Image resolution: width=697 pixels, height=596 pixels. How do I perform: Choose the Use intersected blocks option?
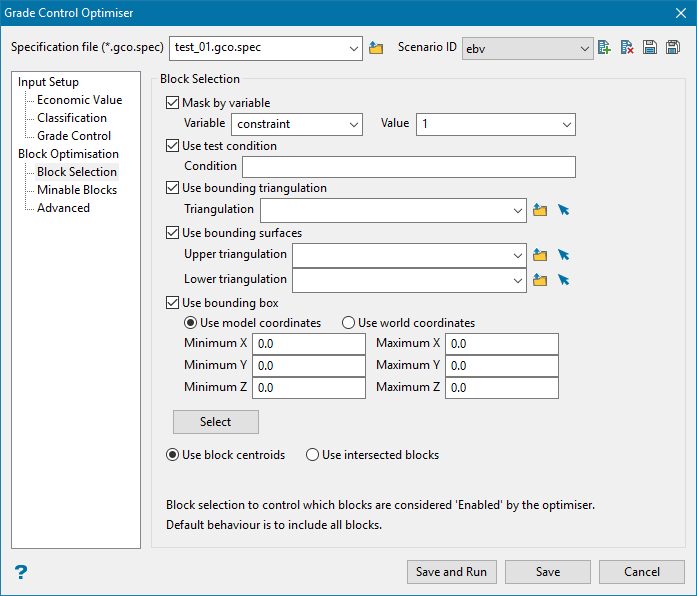pyautogui.click(x=313, y=455)
